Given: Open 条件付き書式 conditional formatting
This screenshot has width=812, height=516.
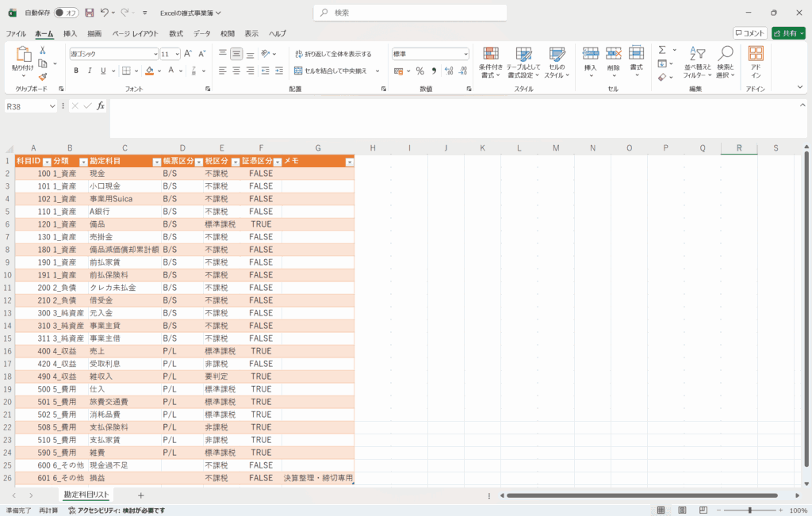Looking at the screenshot, I should click(491, 62).
